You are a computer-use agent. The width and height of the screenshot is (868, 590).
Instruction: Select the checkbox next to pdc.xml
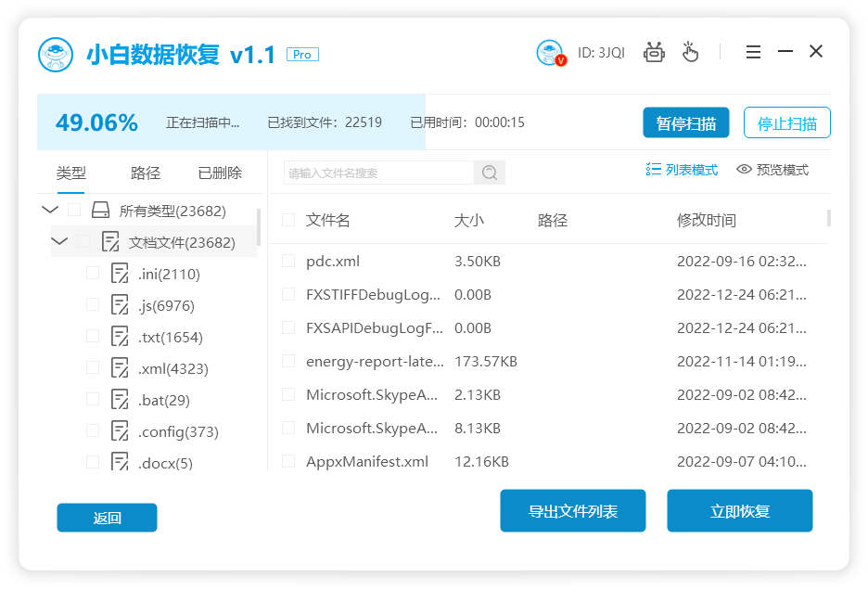click(x=288, y=262)
